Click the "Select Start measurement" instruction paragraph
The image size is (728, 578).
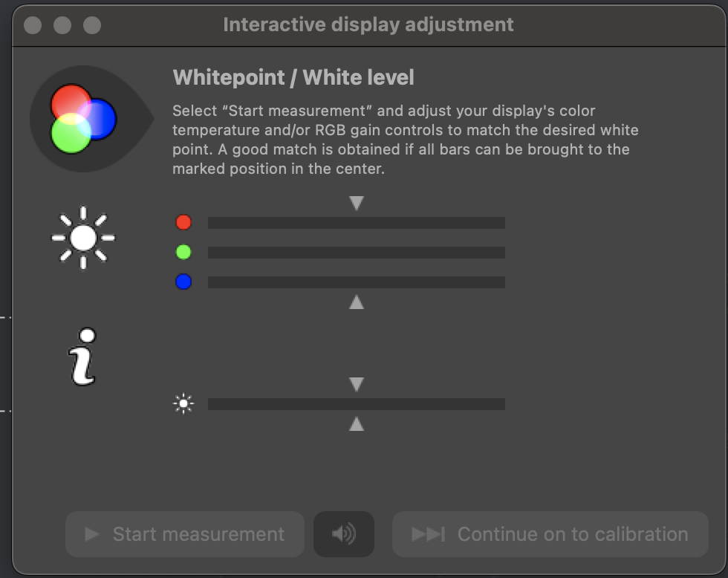coord(406,140)
